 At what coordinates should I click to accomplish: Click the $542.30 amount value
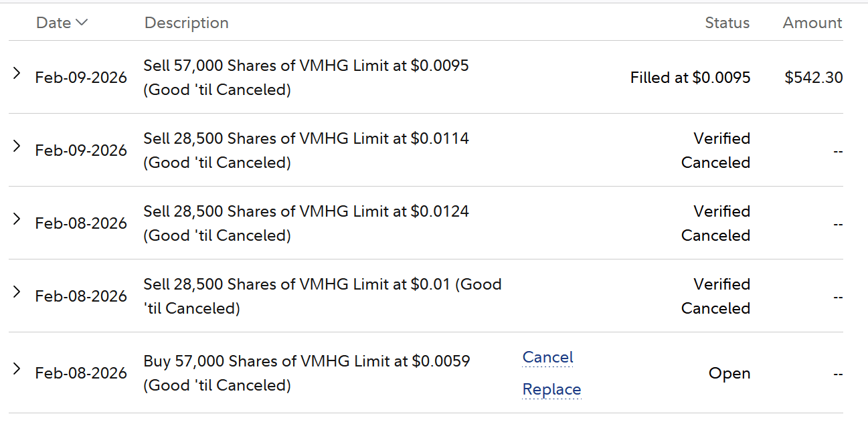[x=813, y=78]
